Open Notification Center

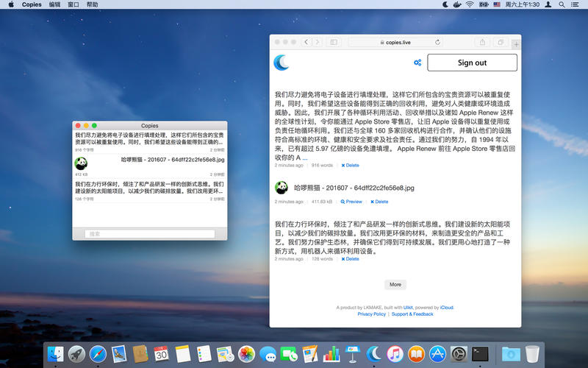click(x=575, y=4)
